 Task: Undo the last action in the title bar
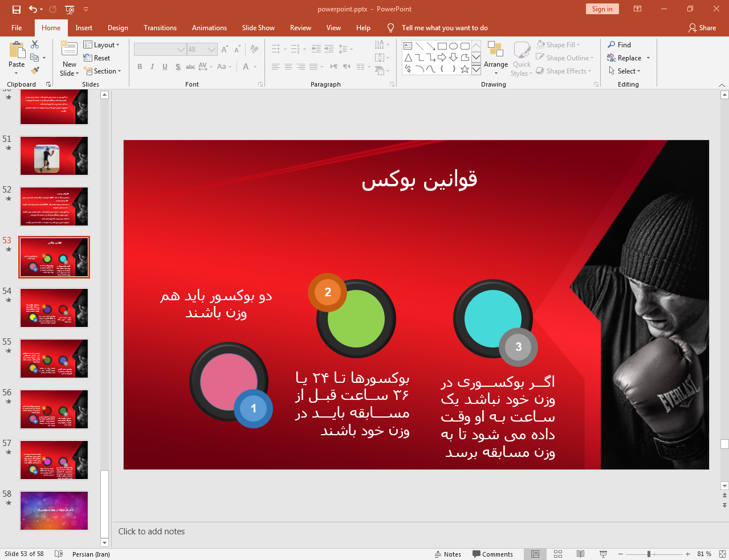point(33,9)
